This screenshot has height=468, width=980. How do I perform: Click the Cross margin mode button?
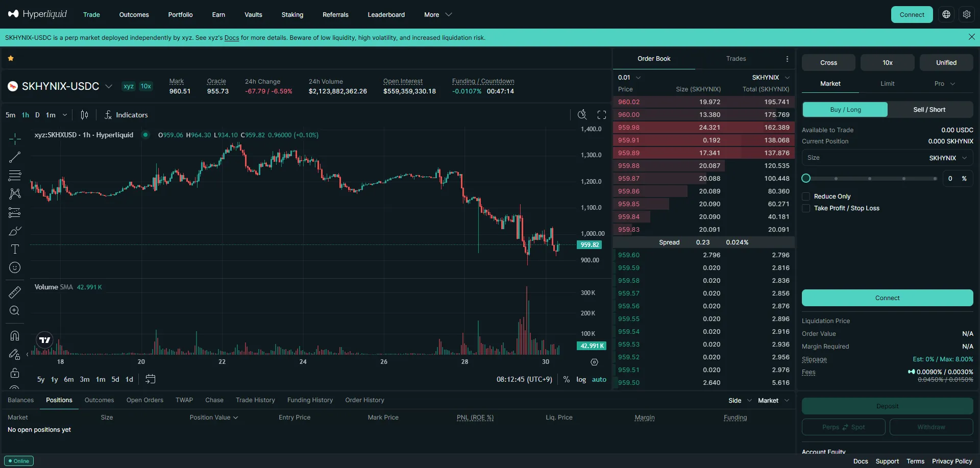tap(829, 63)
